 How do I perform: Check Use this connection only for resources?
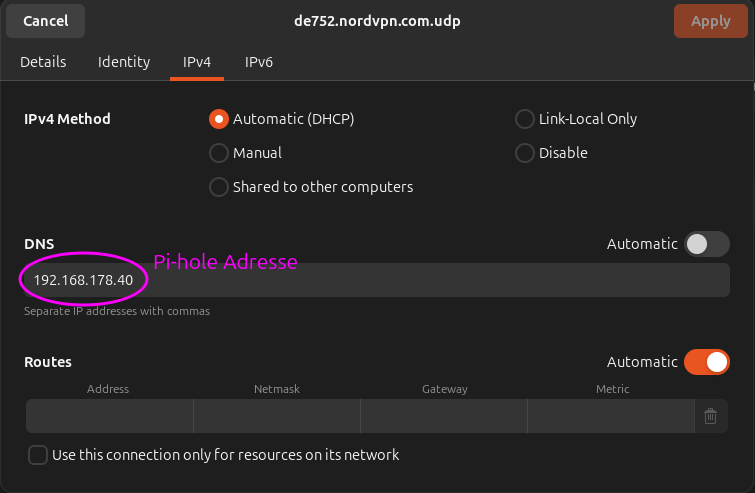[38, 455]
